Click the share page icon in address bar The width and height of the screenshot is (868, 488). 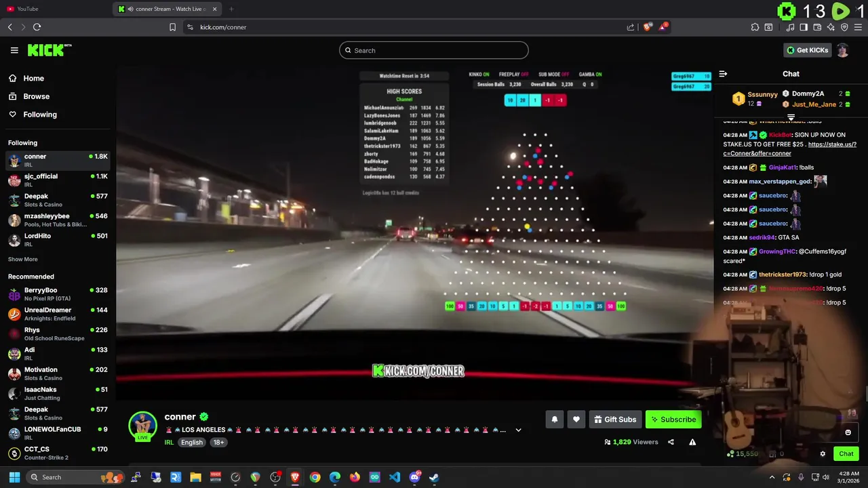(631, 27)
